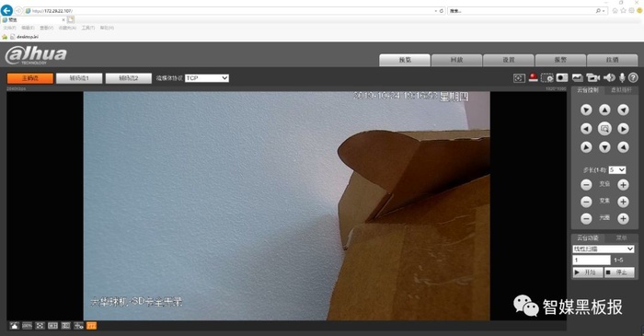The width and height of the screenshot is (644, 336).
Task: Click the 停止 stop button
Action: [619, 272]
